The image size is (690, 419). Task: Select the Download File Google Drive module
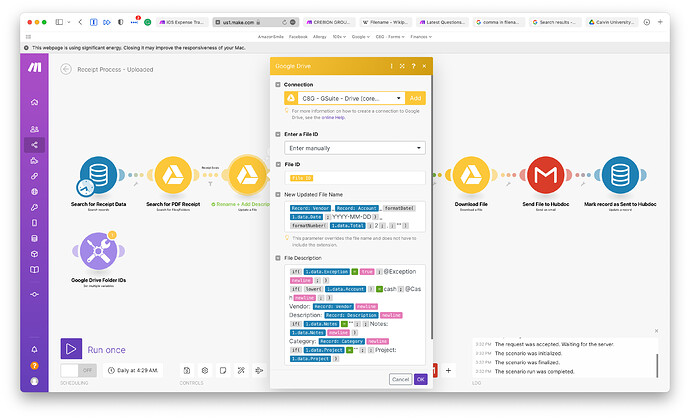coord(471,175)
